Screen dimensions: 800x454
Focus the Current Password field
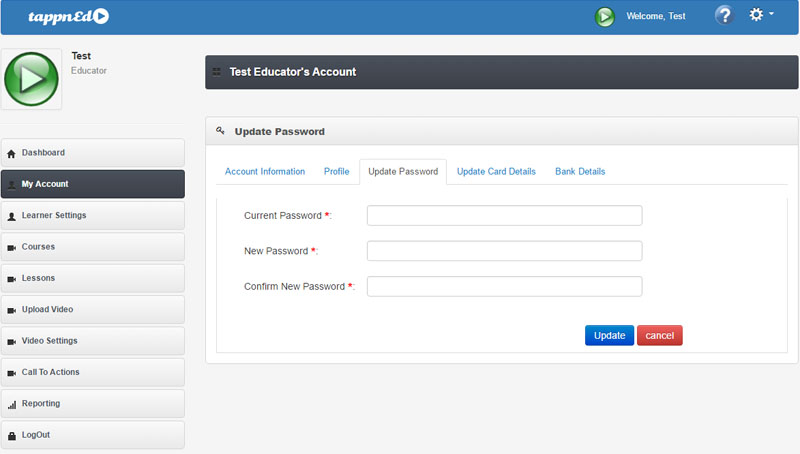pos(504,216)
